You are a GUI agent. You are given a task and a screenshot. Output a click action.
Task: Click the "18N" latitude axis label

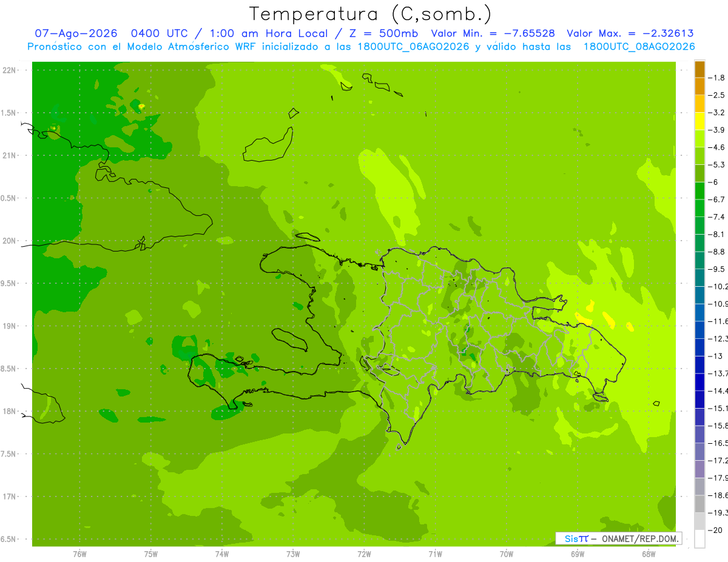[10, 412]
